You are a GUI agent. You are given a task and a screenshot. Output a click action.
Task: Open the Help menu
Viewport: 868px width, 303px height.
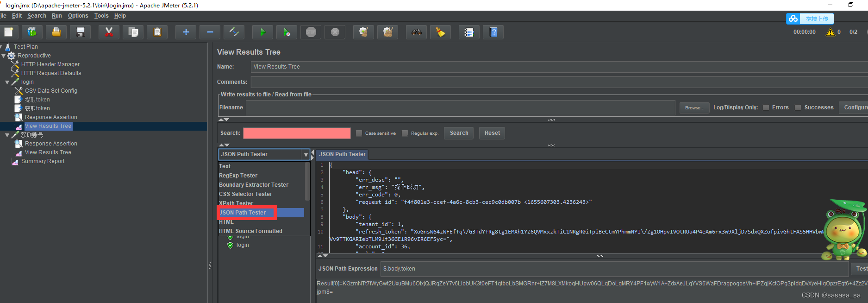[120, 16]
